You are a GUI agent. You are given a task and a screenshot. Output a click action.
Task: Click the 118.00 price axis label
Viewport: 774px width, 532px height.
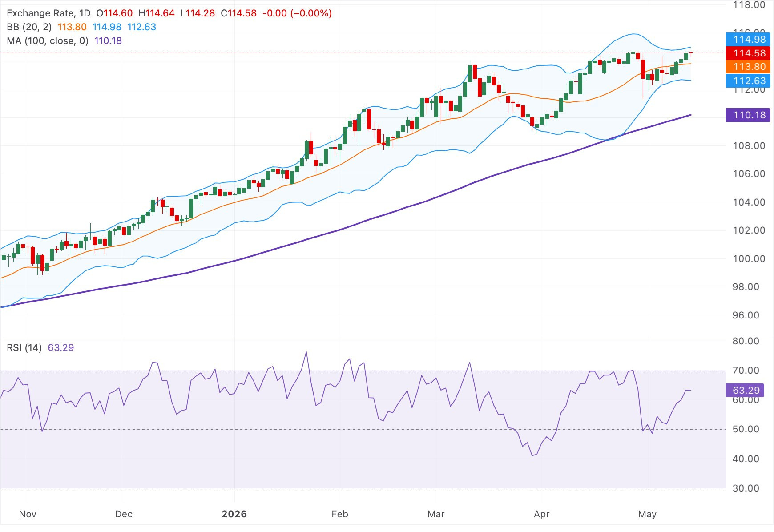coord(749,5)
